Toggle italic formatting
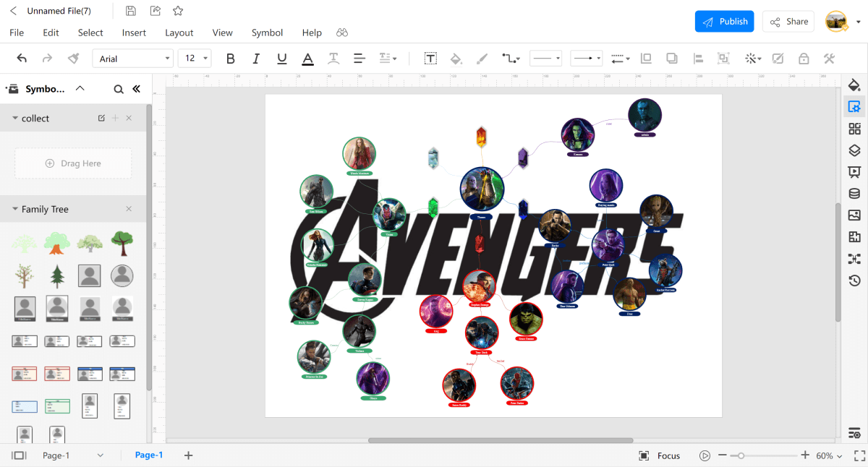Viewport: 868px width, 467px height. point(256,59)
